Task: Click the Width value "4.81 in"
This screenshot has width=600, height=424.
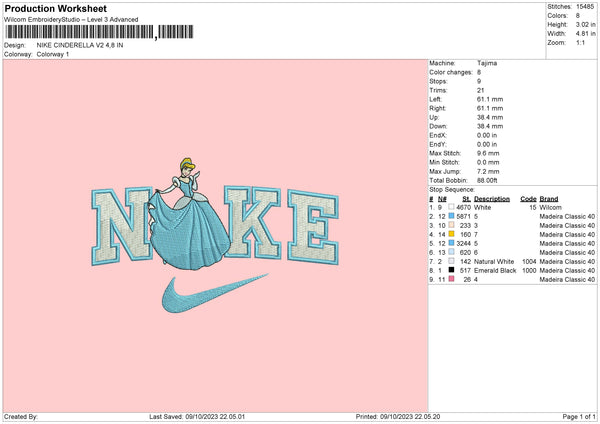Action: tap(585, 34)
